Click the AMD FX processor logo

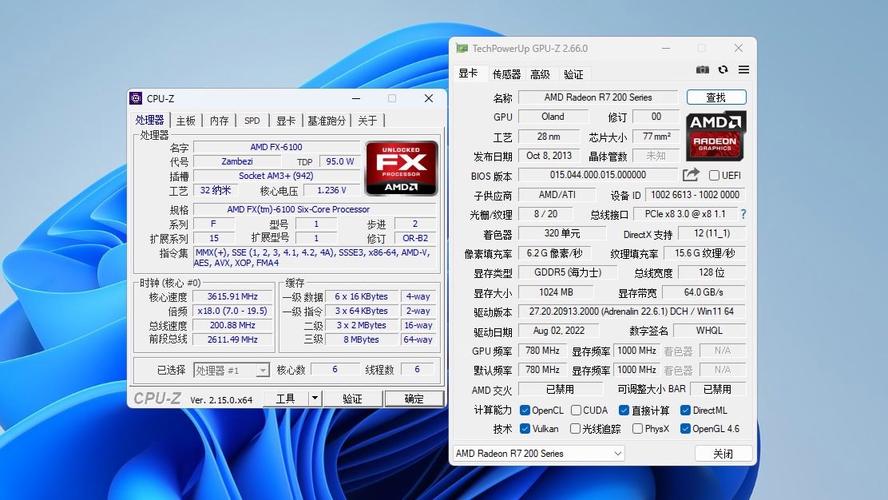401,167
